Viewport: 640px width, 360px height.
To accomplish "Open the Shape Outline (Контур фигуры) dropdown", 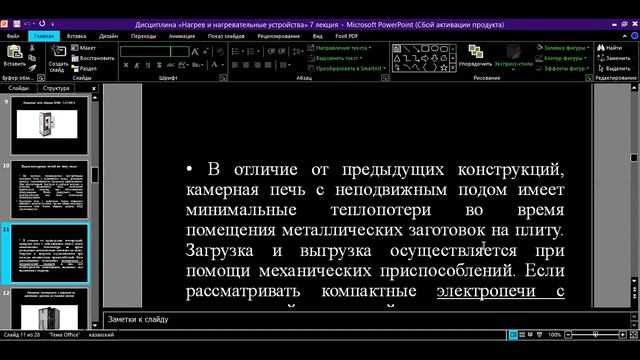I will click(x=562, y=58).
